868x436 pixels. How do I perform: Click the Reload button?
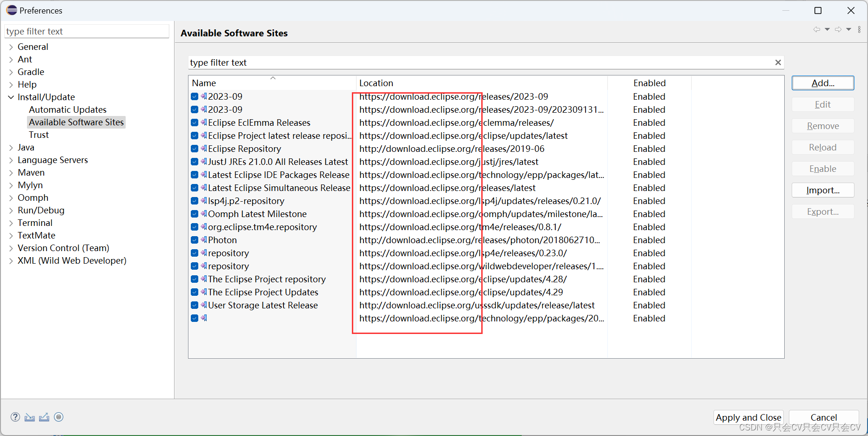[x=823, y=147]
